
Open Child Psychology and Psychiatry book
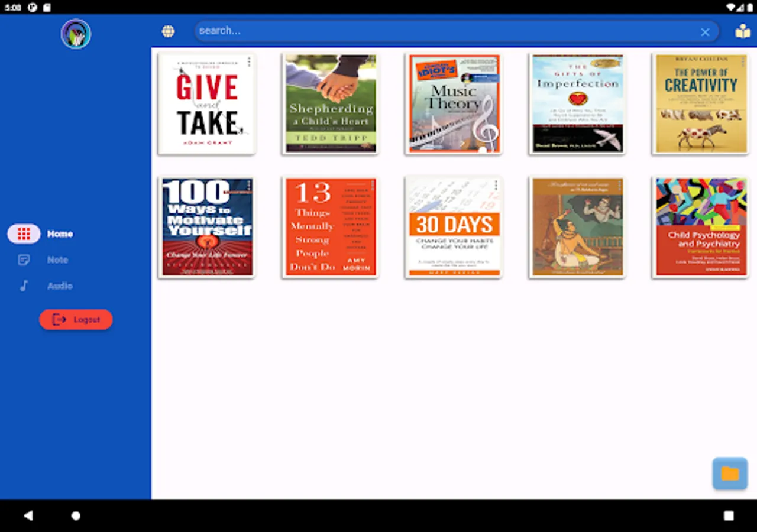click(700, 228)
